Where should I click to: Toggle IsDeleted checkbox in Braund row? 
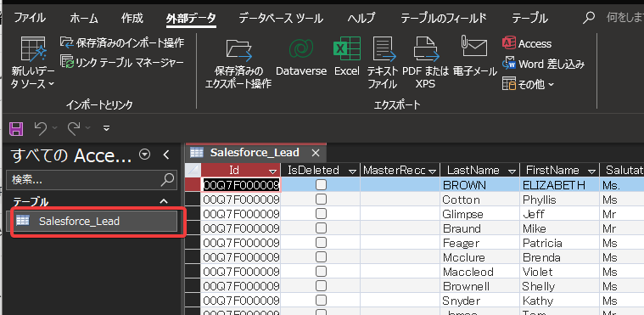[x=321, y=228]
